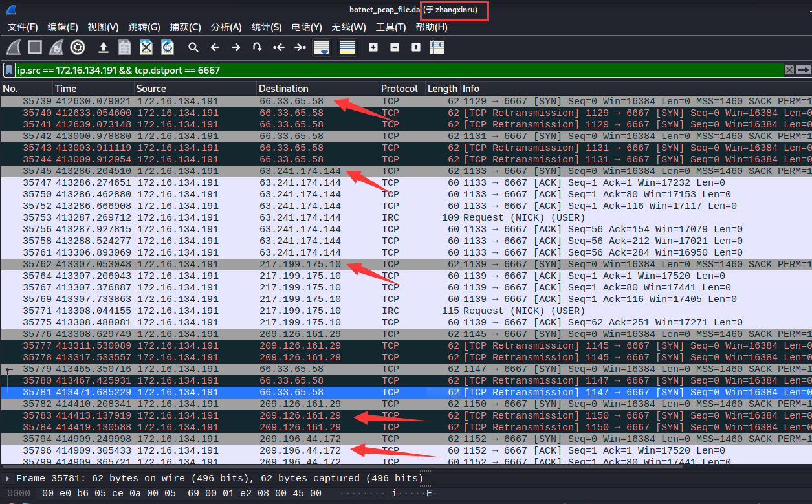Zoom out main window text

pyautogui.click(x=395, y=47)
